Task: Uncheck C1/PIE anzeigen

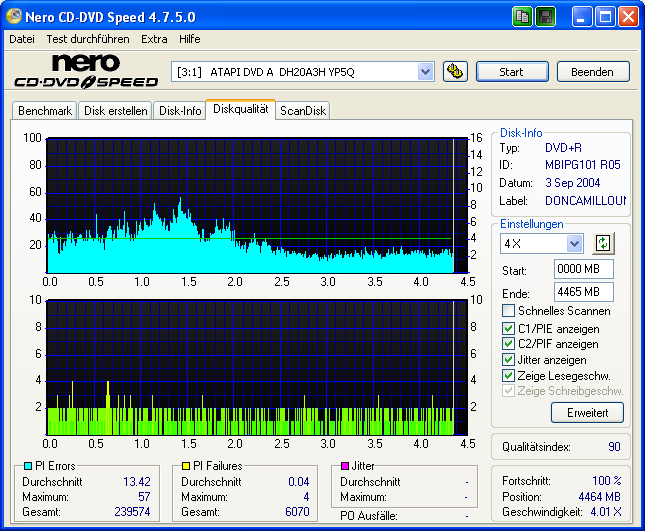Action: click(x=508, y=329)
